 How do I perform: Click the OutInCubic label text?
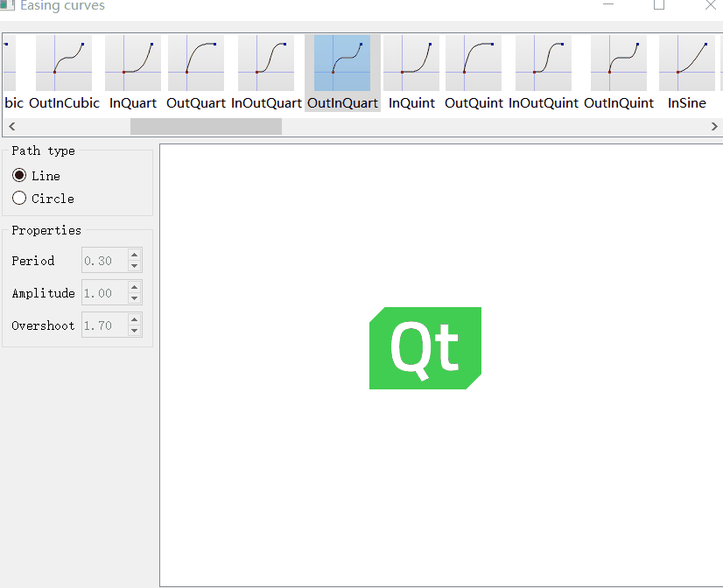[64, 102]
